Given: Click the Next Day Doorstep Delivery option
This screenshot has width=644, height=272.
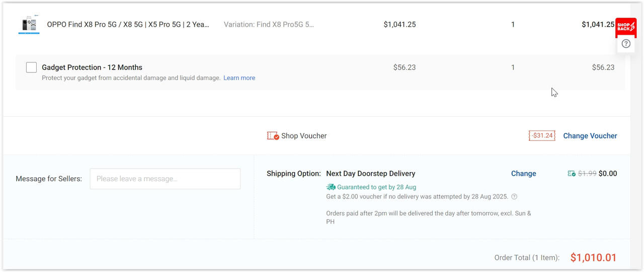Looking at the screenshot, I should (370, 173).
